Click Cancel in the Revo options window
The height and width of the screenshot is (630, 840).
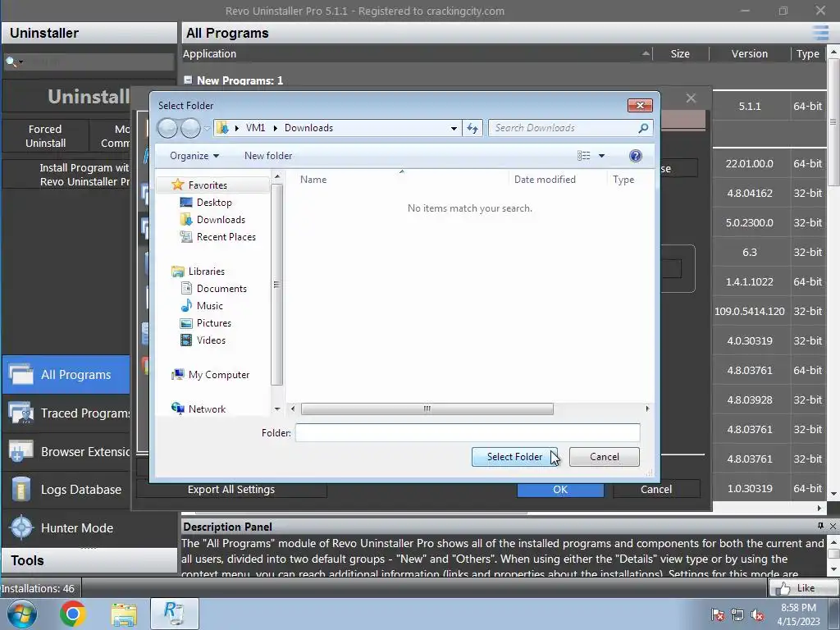pyautogui.click(x=656, y=489)
